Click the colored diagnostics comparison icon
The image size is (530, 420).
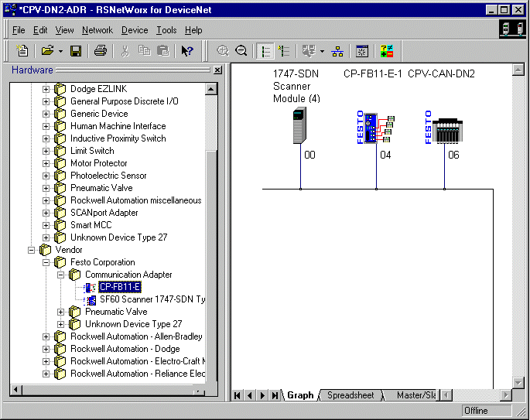click(x=387, y=51)
